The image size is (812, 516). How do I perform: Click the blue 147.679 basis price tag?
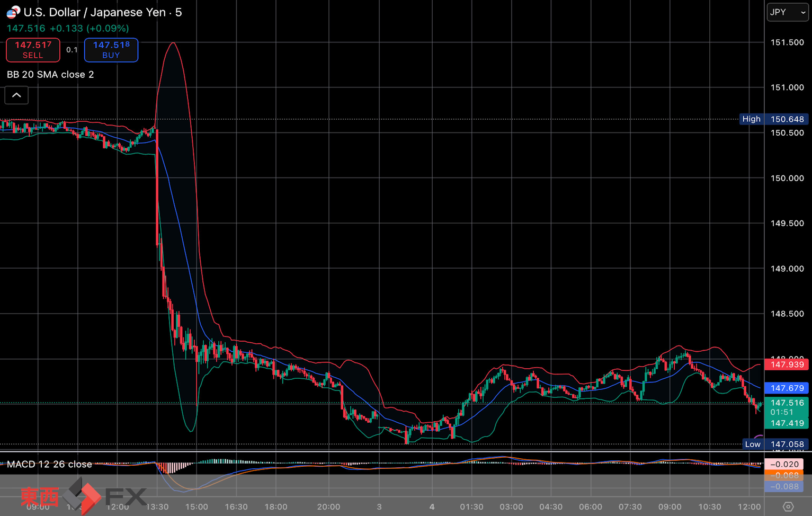(x=787, y=388)
